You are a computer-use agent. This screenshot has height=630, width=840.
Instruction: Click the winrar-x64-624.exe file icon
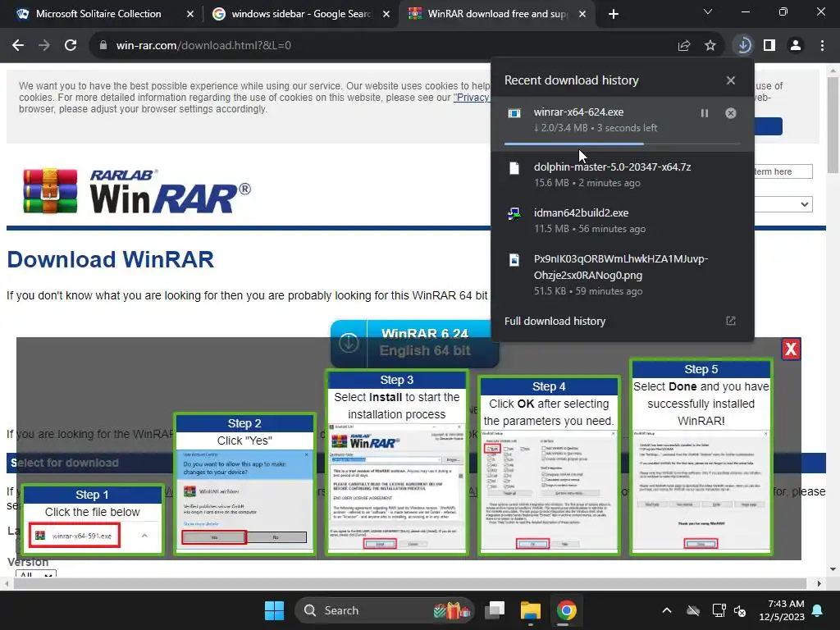click(x=514, y=113)
